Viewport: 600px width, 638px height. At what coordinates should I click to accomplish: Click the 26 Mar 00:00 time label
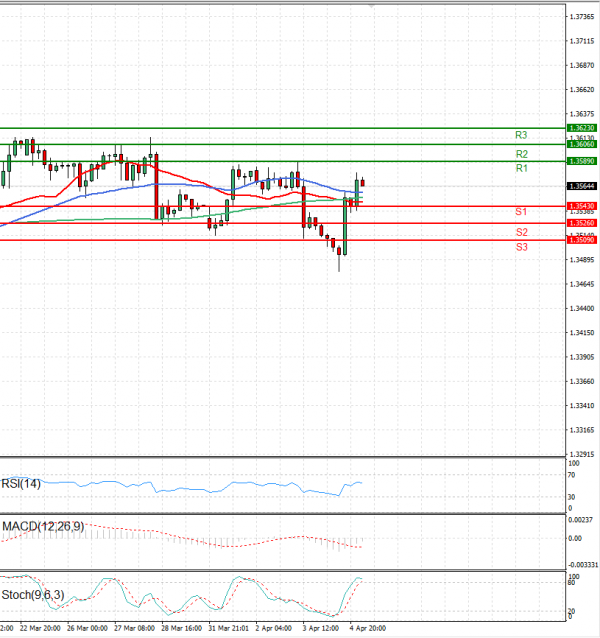[x=87, y=628]
